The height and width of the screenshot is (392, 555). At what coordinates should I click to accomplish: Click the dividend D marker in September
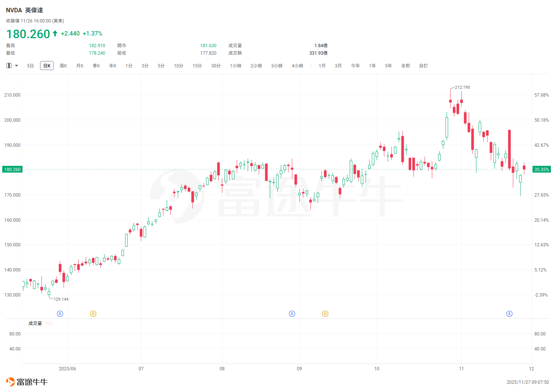coord(325,314)
